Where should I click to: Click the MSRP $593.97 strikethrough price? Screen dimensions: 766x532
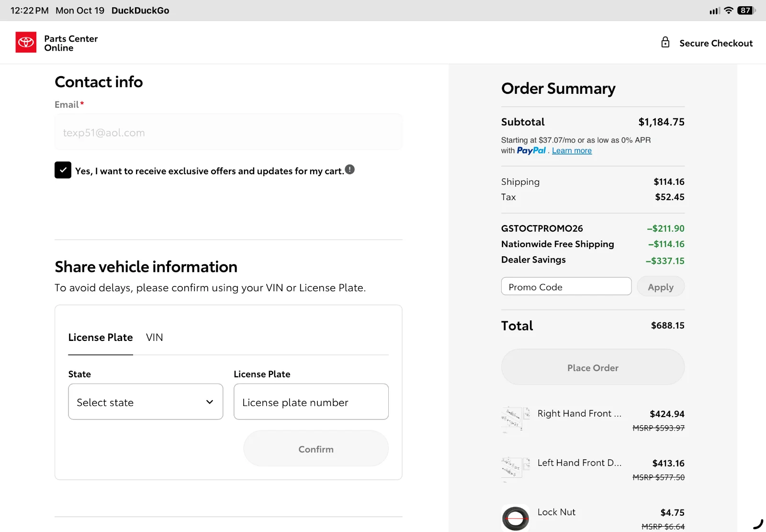[x=658, y=428]
